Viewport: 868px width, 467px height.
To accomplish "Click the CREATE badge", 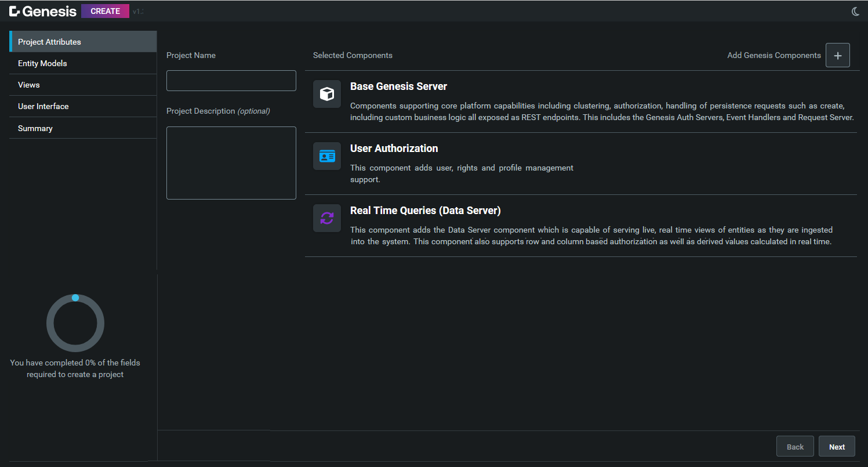I will [x=105, y=11].
